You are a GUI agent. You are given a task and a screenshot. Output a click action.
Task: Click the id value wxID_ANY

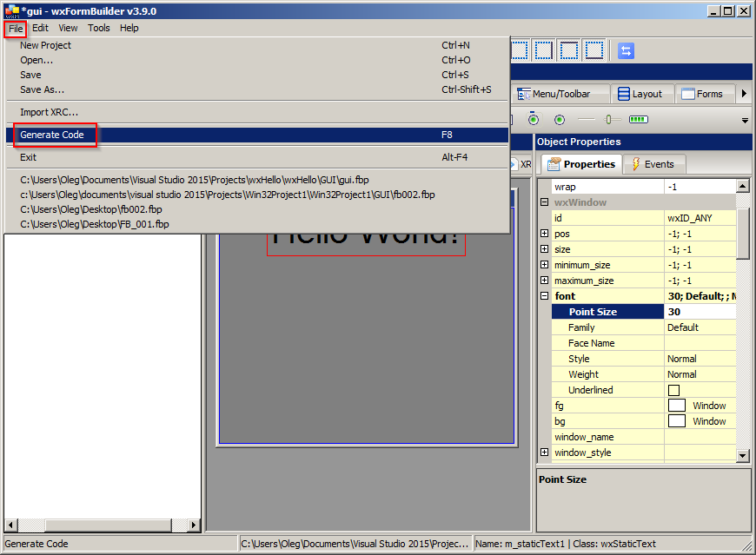[700, 218]
